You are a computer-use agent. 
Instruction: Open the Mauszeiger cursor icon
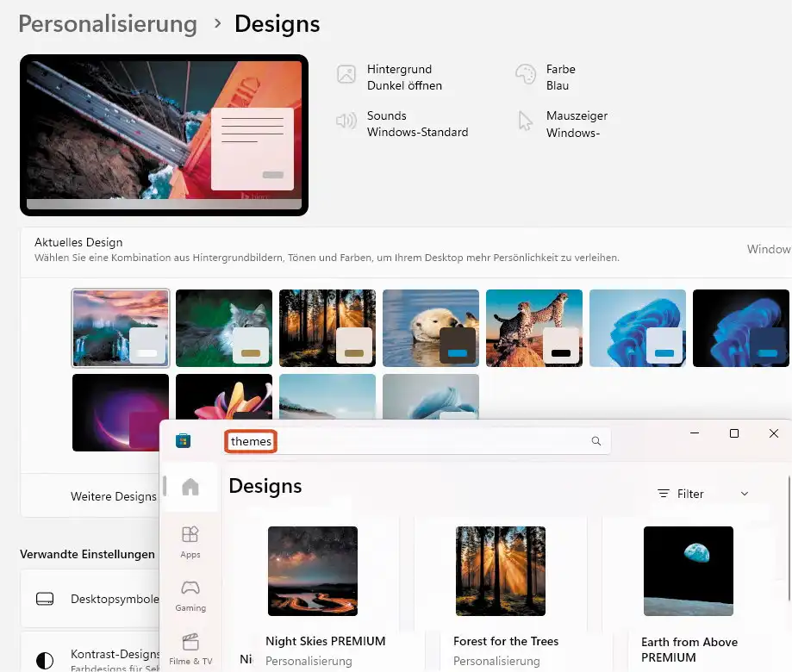click(x=526, y=121)
